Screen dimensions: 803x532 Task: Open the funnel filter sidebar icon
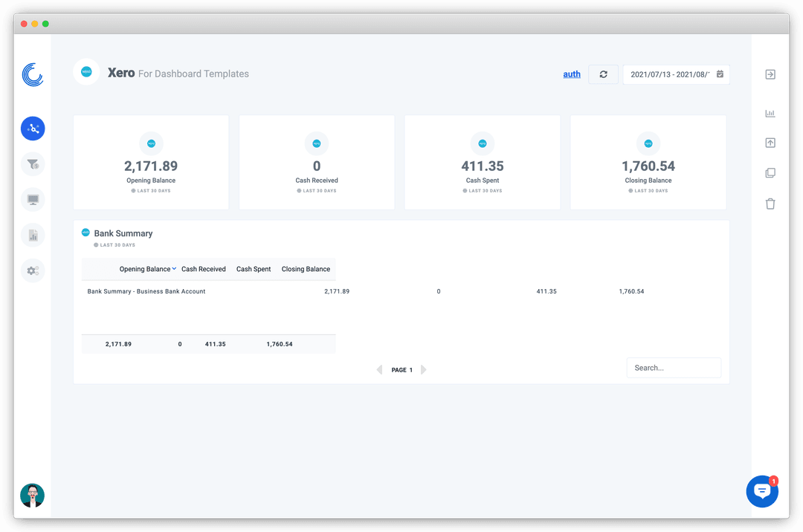pyautogui.click(x=33, y=164)
